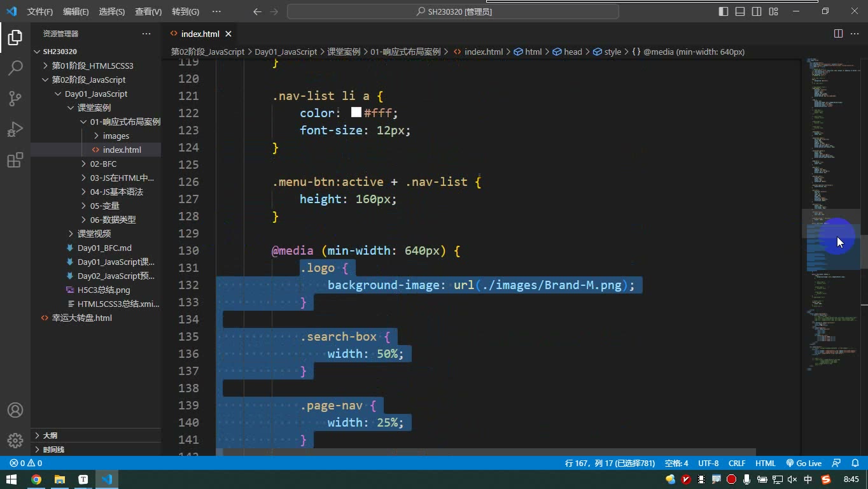
Task: Click CRLF line ending selector
Action: [737, 464]
